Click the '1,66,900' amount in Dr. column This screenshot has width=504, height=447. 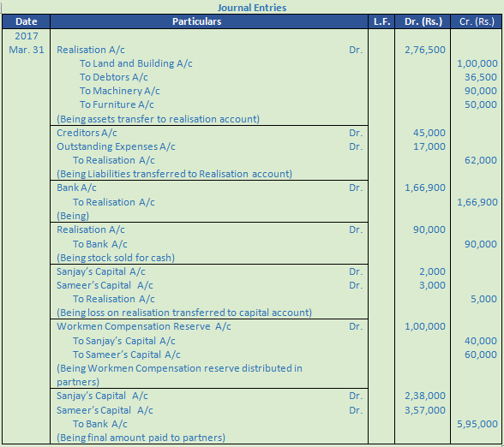425,188
